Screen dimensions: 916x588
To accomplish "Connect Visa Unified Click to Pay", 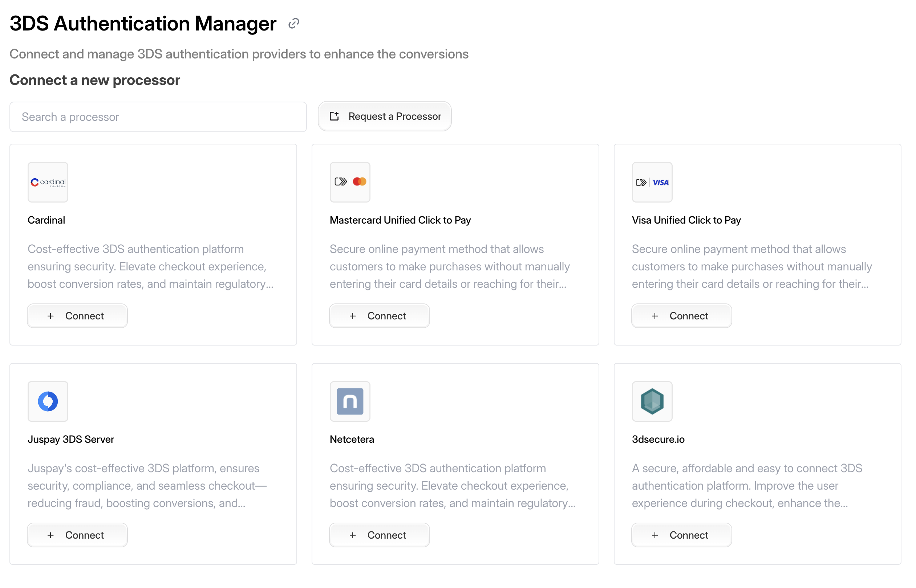I will [681, 316].
